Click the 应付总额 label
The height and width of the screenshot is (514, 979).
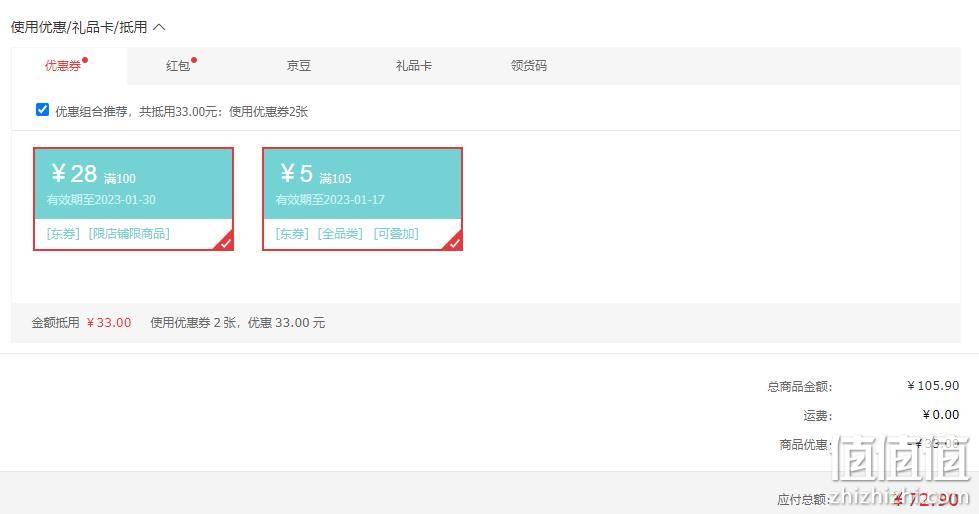point(804,500)
